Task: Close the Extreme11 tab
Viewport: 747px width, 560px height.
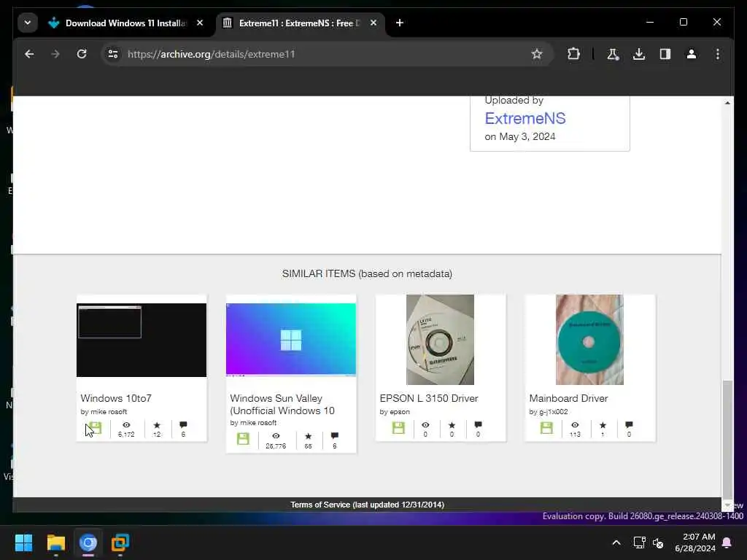Action: click(x=373, y=23)
